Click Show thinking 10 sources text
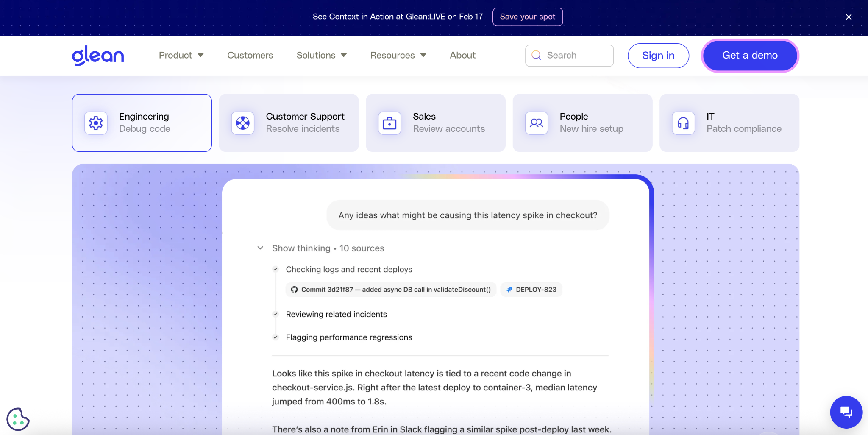868x435 pixels. tap(328, 248)
